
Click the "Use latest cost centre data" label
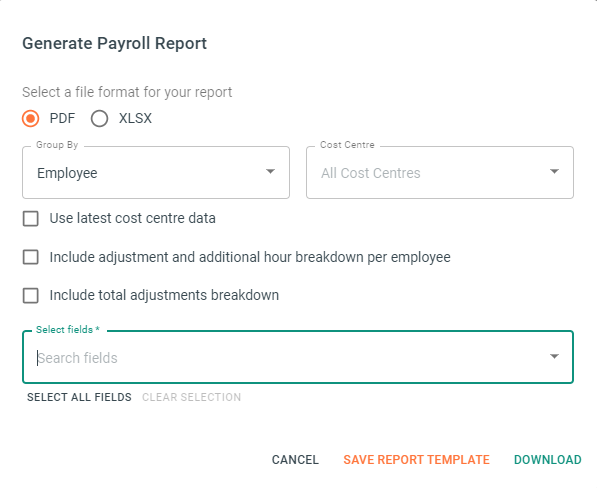[132, 218]
